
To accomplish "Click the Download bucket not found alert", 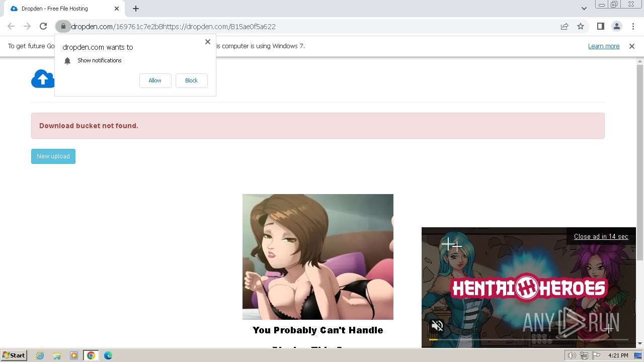I will (x=318, y=126).
